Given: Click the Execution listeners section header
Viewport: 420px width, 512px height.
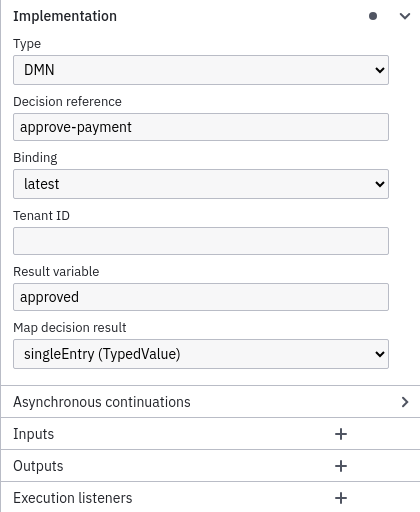Looking at the screenshot, I should click(73, 498).
